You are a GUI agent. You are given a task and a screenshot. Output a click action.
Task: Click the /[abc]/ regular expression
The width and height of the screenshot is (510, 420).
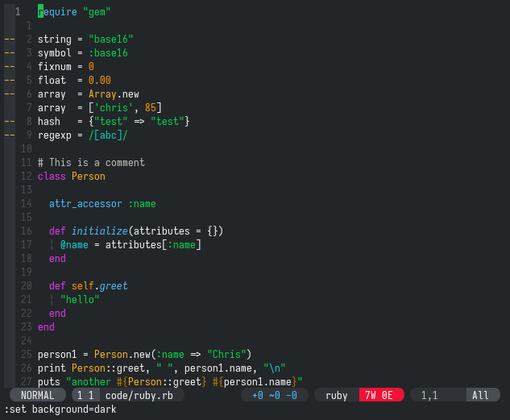click(x=108, y=135)
